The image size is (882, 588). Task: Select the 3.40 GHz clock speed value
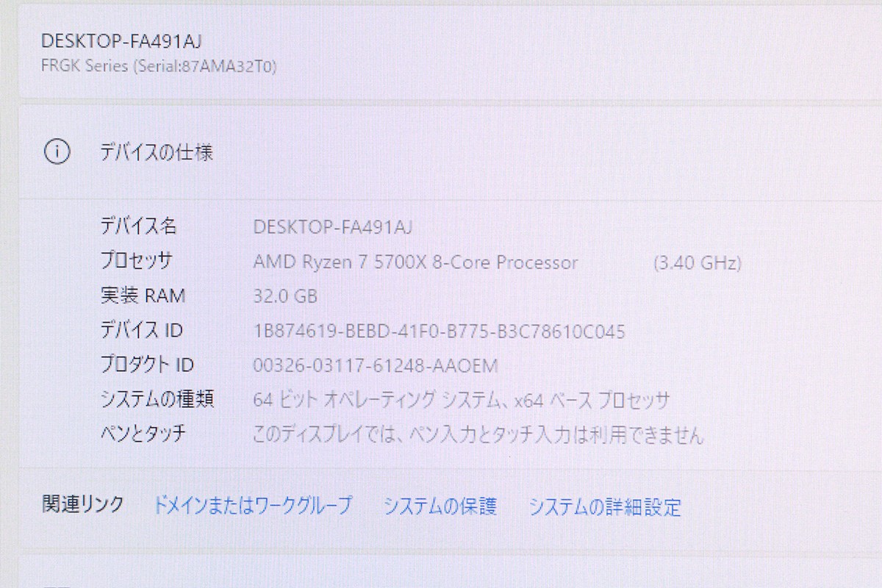[697, 263]
